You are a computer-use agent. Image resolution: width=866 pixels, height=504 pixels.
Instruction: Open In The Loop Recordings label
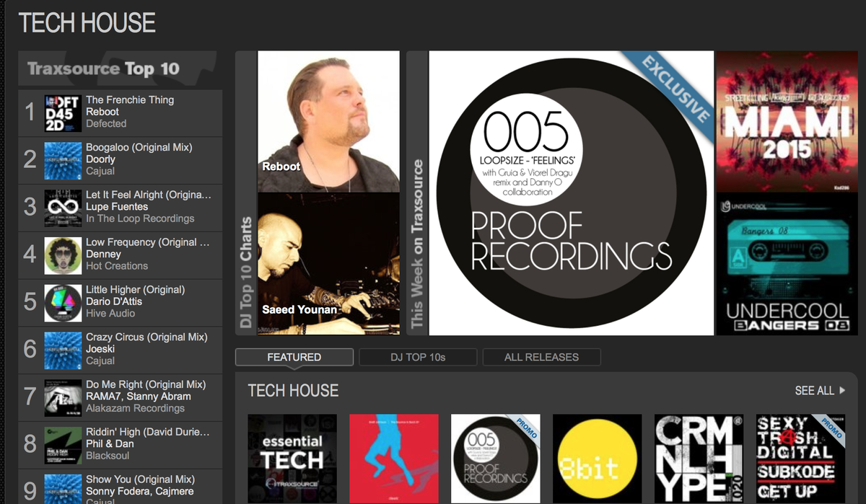[x=140, y=218]
